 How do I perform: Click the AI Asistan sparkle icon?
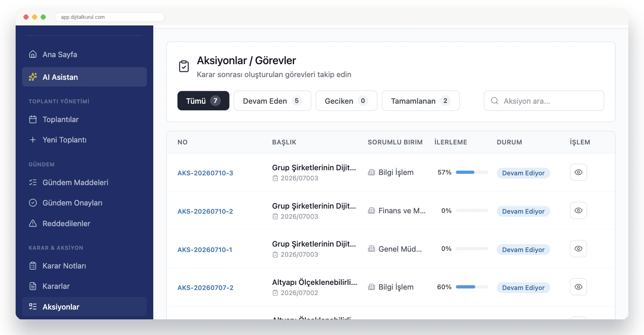33,77
